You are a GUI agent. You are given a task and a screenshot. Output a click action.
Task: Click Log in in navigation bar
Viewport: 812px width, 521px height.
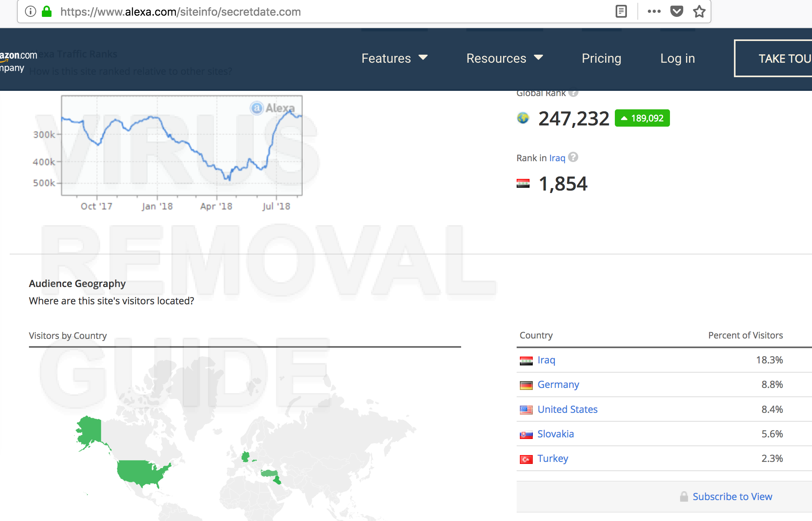[678, 58]
